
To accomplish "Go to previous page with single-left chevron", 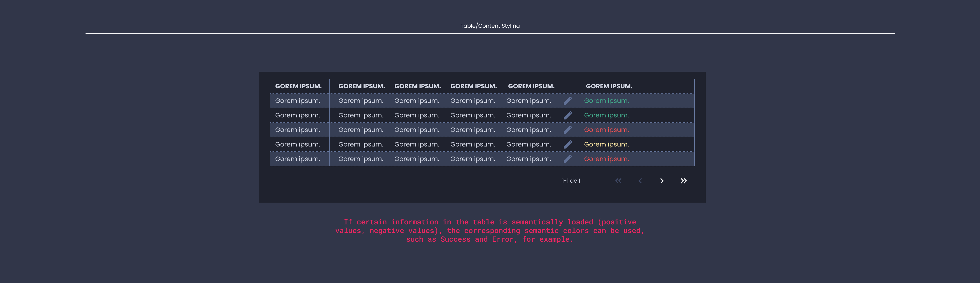I will point(640,181).
